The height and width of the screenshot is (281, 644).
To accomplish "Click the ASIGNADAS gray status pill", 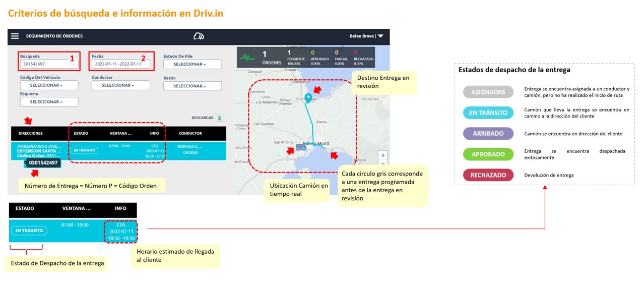I will tap(488, 92).
